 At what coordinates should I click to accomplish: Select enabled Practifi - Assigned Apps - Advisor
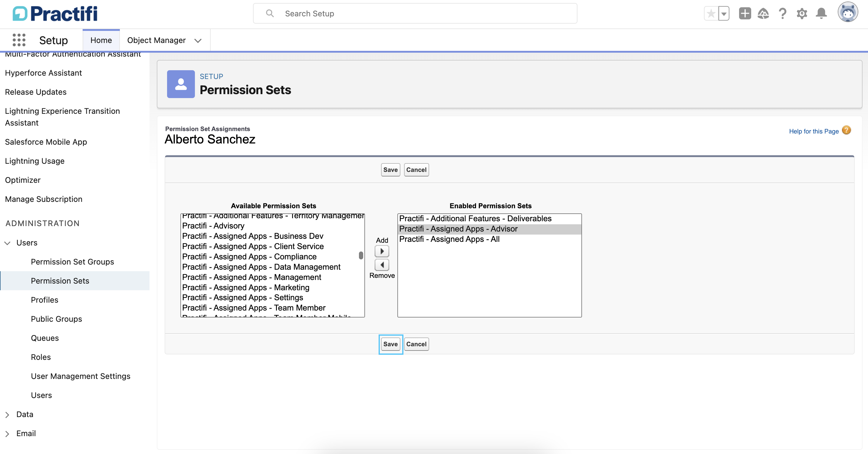point(489,229)
